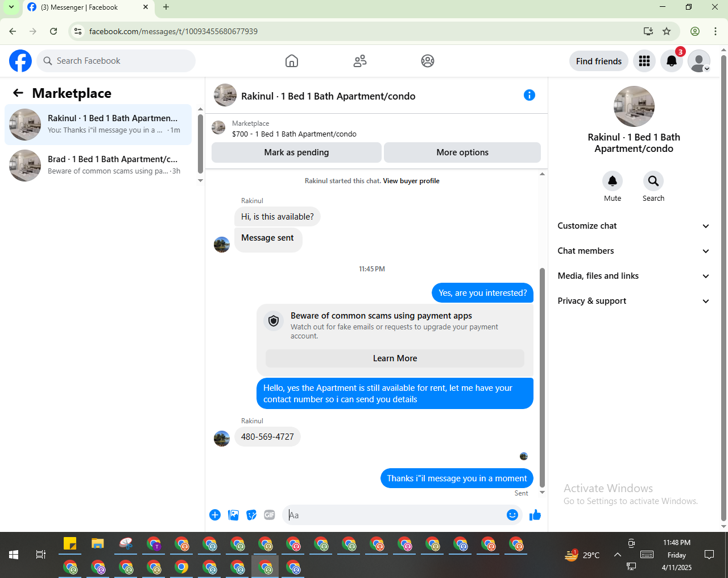The width and height of the screenshot is (728, 578).
Task: Open conversation information icon
Action: coord(530,95)
